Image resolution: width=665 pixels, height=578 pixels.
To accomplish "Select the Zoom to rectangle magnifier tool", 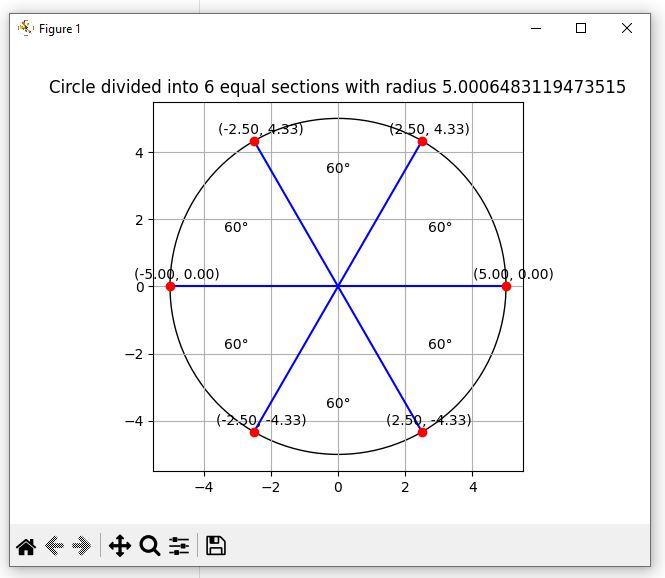I will click(150, 546).
